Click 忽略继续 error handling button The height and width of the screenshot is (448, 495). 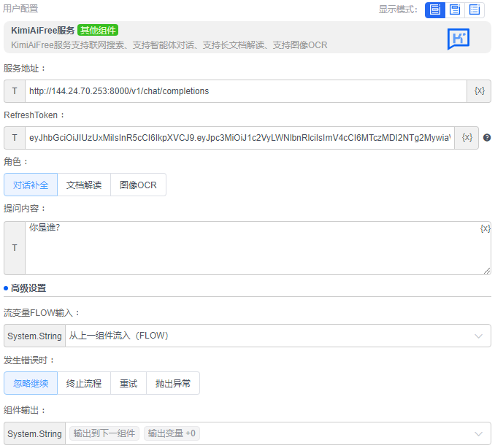tap(31, 383)
